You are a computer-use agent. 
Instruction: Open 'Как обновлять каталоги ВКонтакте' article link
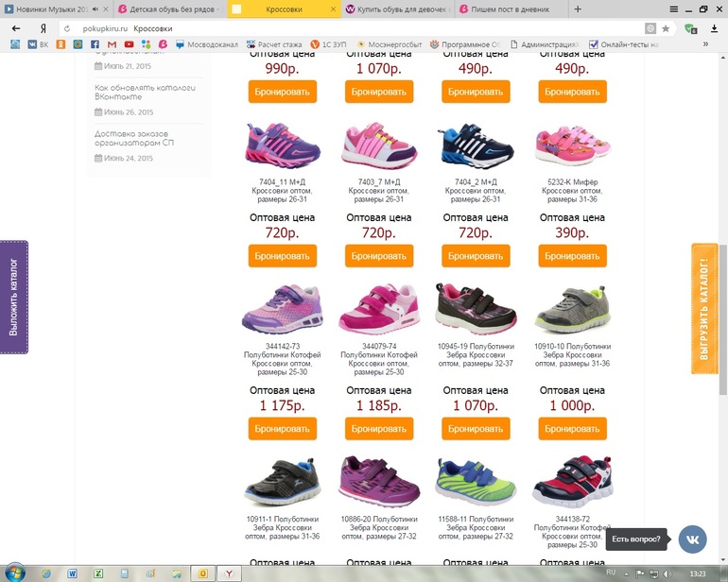[145, 92]
